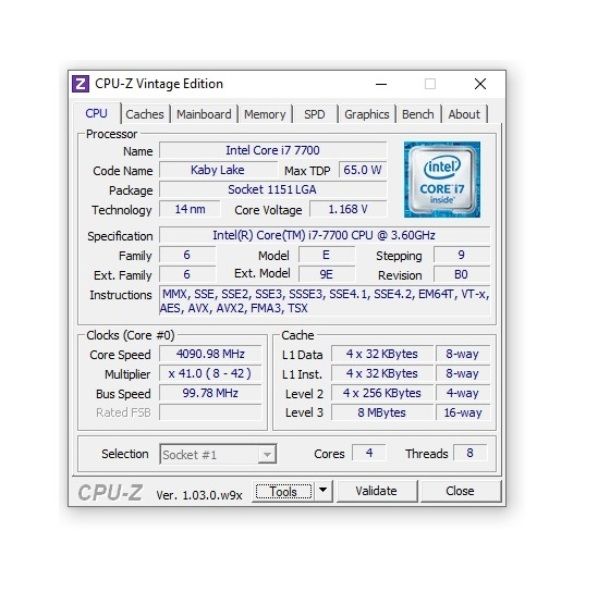Open the SPD tab
This screenshot has width=610, height=592.
(314, 114)
